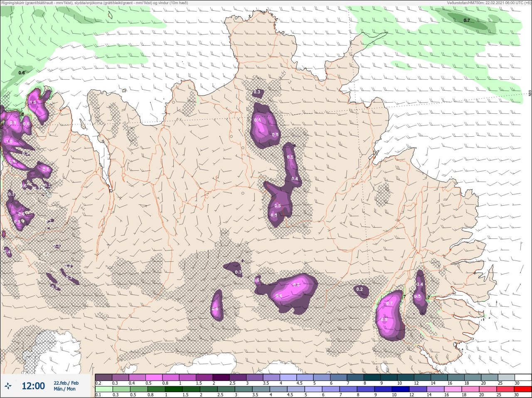Screen dimensions: 532x398
Task: Click the 1.6 precipitation value label
Action: click(x=33, y=102)
